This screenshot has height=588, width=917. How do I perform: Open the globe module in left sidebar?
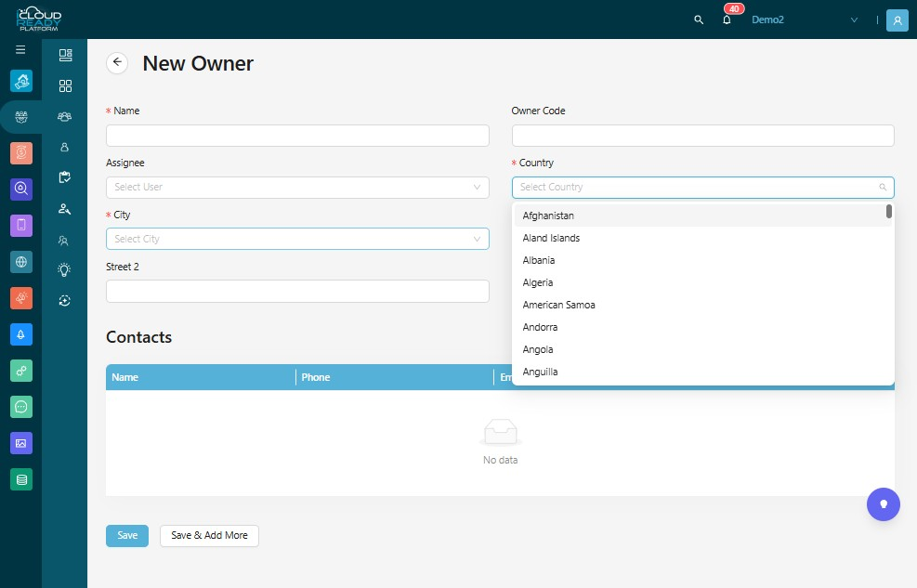click(21, 262)
